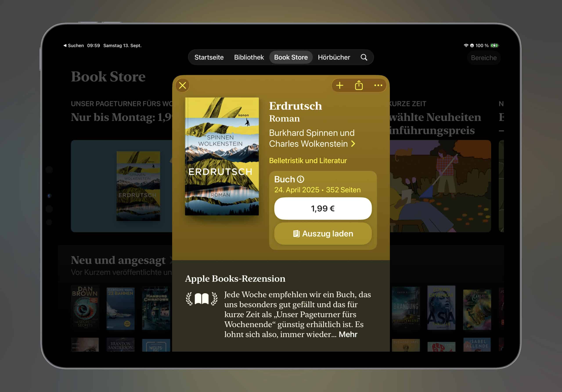Open the 22 Bahnen book cover
Screen dimensions: 562x392
121,309
